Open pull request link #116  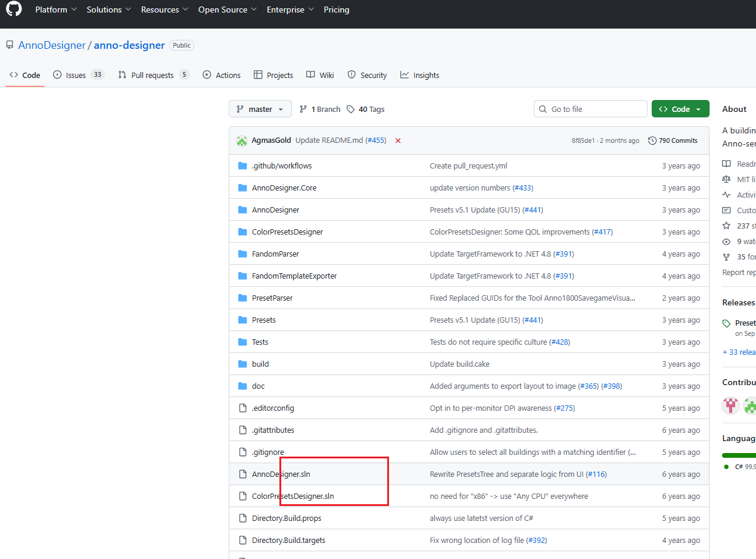coord(596,474)
